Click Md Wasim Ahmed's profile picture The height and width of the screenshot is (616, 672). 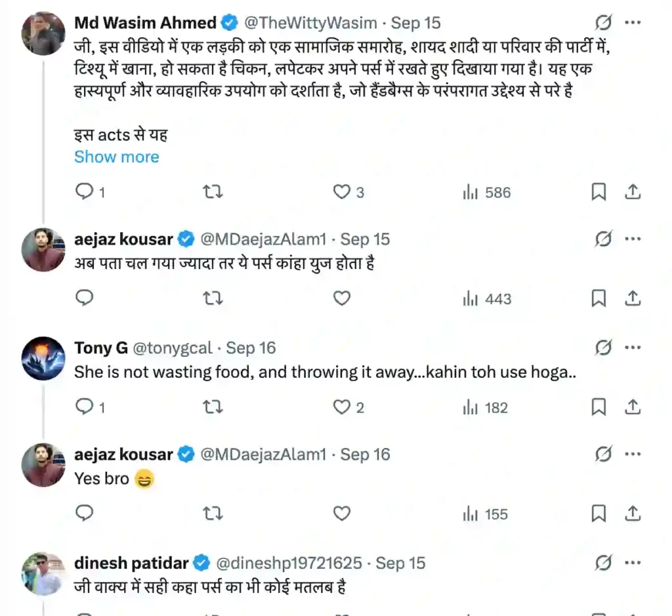[43, 34]
